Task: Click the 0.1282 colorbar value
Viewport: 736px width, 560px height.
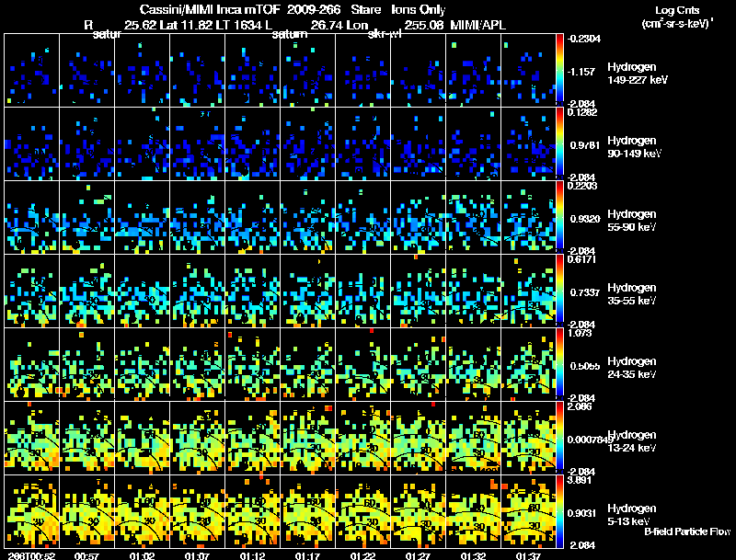Action: 582,112
